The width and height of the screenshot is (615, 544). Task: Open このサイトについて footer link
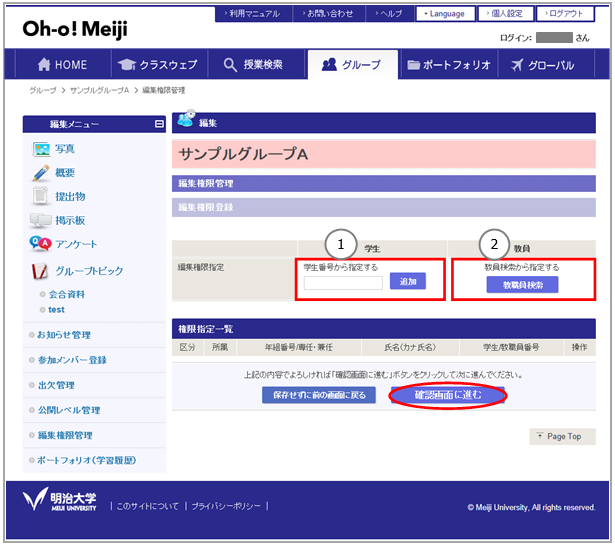click(x=148, y=506)
